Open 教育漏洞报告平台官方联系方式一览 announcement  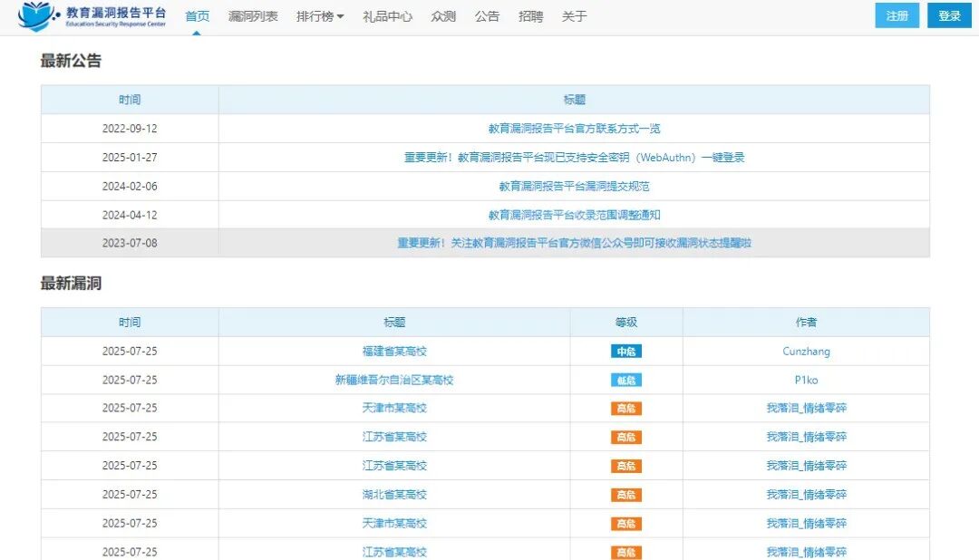point(573,128)
